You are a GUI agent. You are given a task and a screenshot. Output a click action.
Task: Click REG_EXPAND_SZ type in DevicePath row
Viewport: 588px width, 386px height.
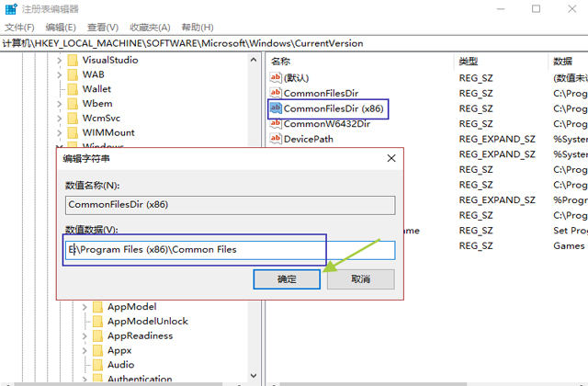497,139
